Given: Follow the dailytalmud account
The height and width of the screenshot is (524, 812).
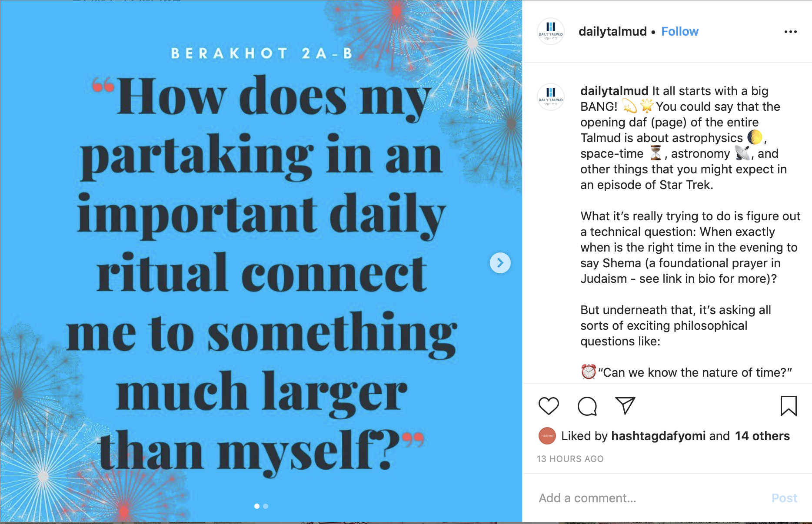Looking at the screenshot, I should pos(679,32).
